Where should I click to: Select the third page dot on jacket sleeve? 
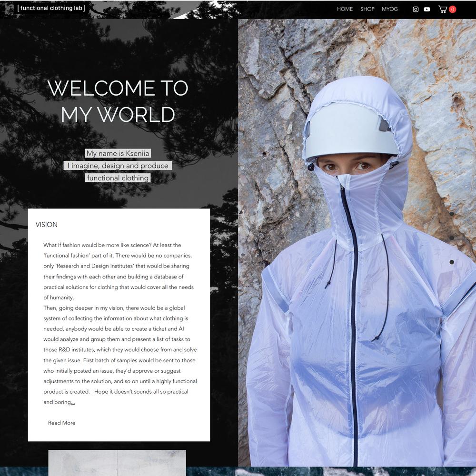(452, 262)
